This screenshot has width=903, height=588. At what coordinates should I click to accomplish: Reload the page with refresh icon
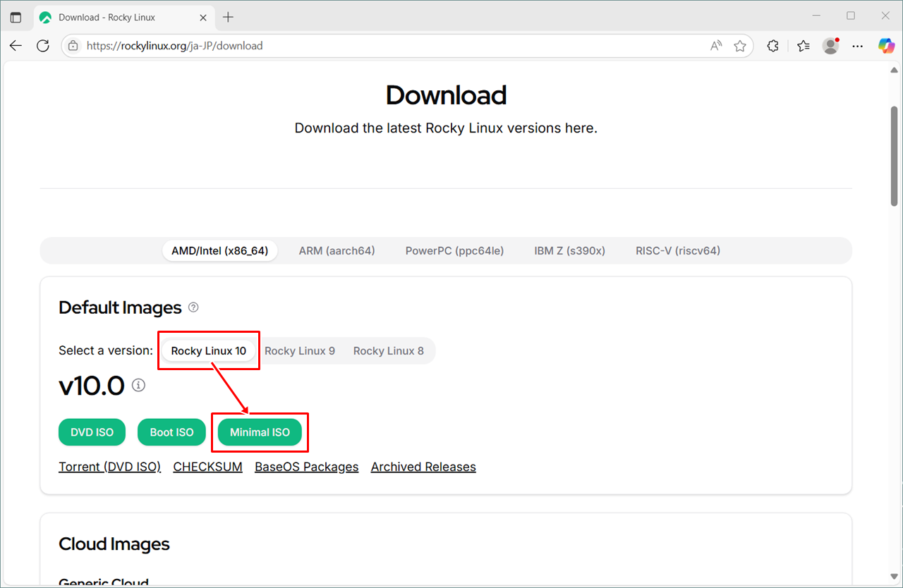pyautogui.click(x=43, y=46)
